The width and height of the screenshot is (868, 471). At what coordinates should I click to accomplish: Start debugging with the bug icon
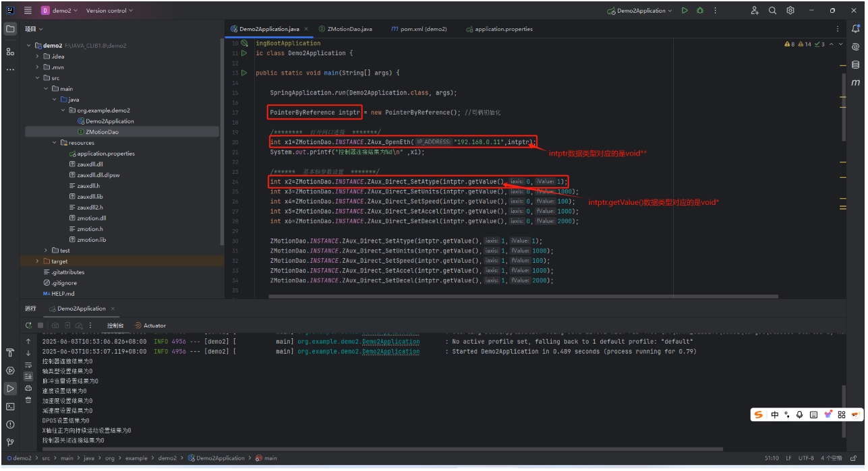pos(700,11)
